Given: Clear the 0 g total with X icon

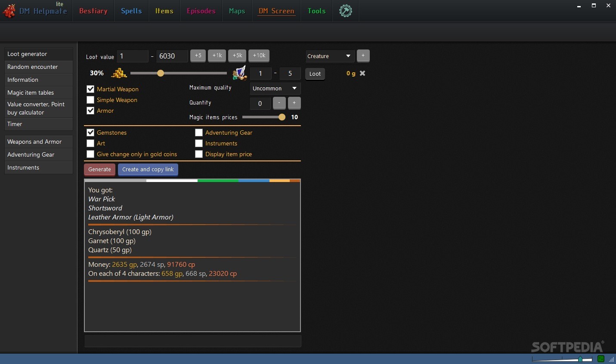Looking at the screenshot, I should [362, 73].
